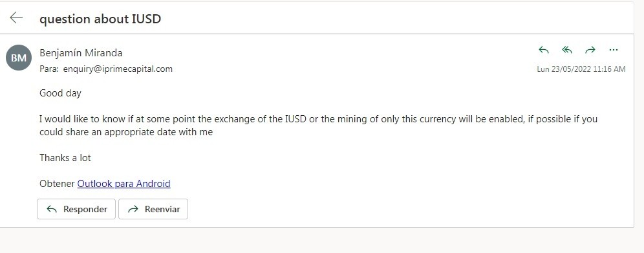The width and height of the screenshot is (644, 253).
Task: Click the reply-all double arrow icon
Action: 567,50
